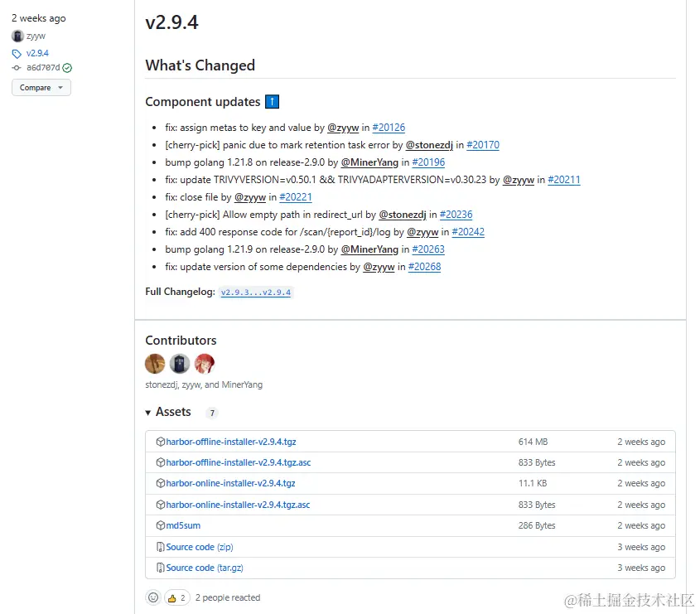The width and height of the screenshot is (700, 614).
Task: Click package icon beside offline installer tgz
Action: coord(160,442)
